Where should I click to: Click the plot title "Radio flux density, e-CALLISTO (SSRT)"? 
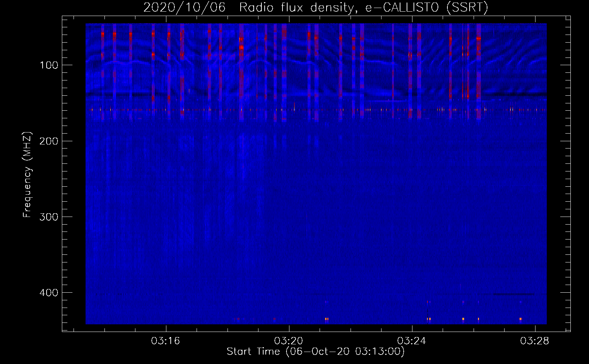pyautogui.click(x=363, y=7)
